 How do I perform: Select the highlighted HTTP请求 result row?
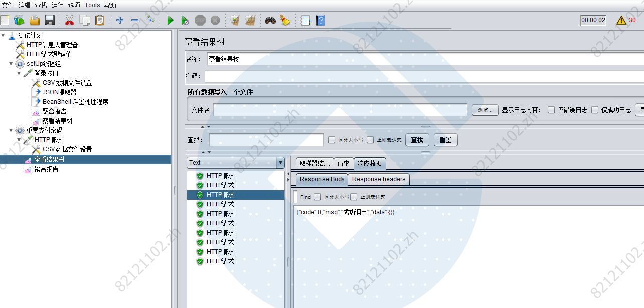(236, 195)
